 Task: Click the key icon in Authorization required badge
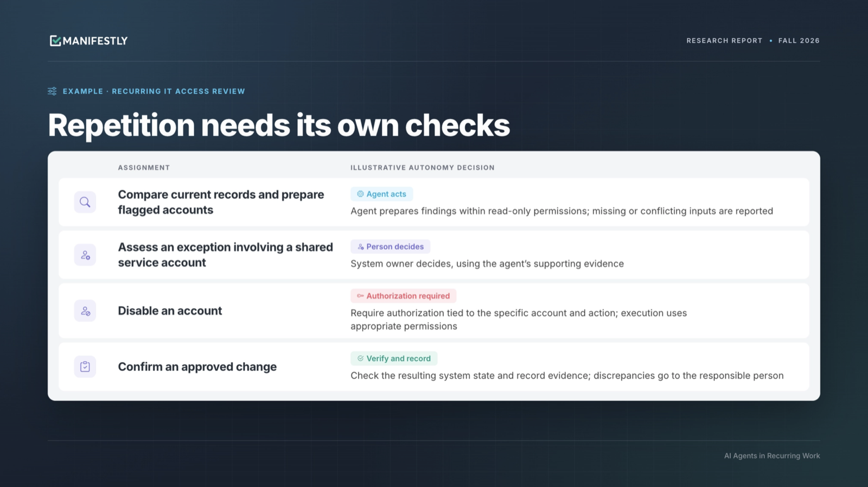(x=360, y=296)
